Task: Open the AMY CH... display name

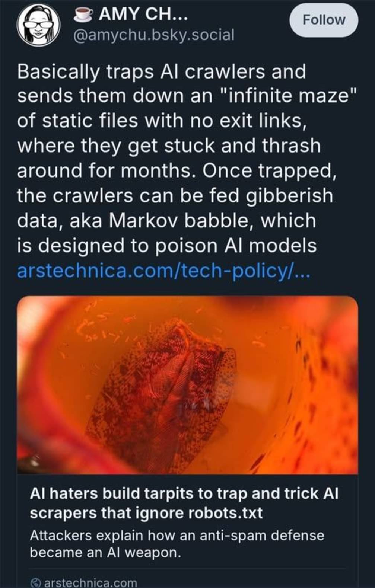Action: [x=143, y=15]
